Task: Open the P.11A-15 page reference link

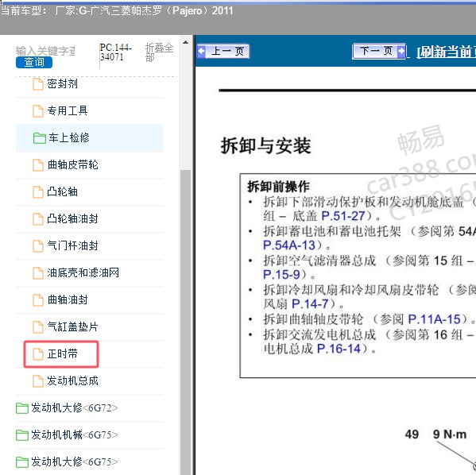Action: coord(435,319)
